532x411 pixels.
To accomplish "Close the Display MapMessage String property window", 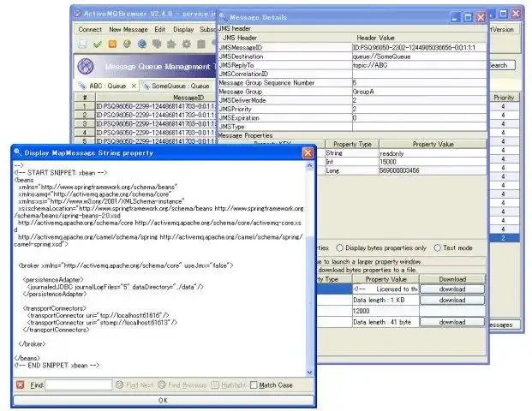I will pyautogui.click(x=308, y=153).
